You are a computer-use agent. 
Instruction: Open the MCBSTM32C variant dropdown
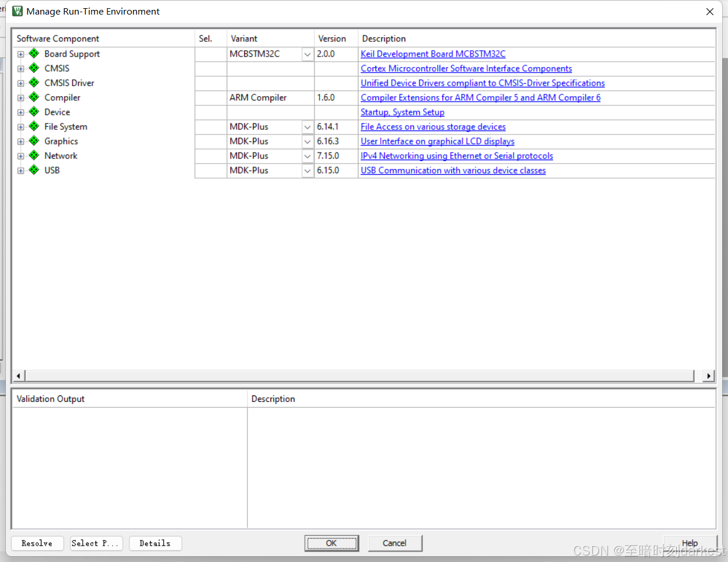[x=308, y=54]
